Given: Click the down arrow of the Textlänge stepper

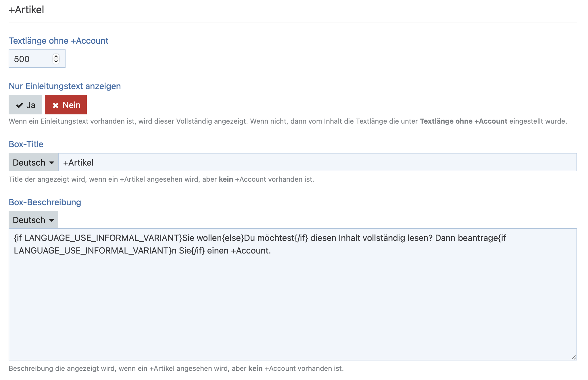Looking at the screenshot, I should [x=56, y=61].
